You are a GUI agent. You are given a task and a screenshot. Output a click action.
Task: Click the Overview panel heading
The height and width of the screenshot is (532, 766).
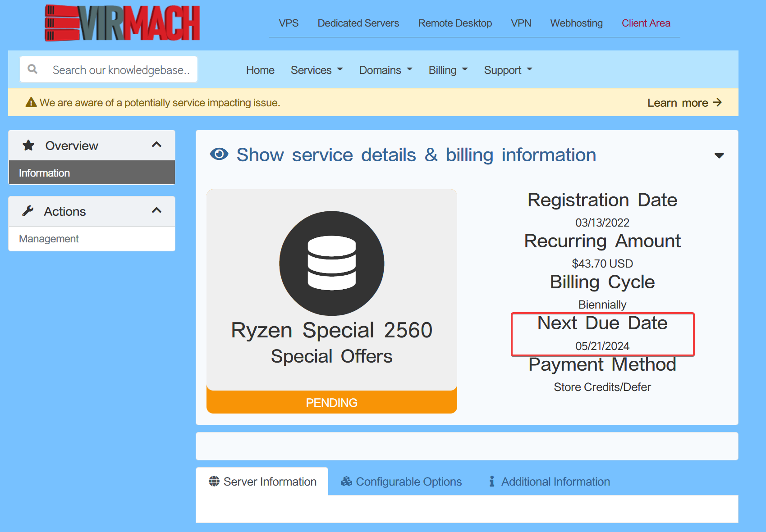(72, 146)
